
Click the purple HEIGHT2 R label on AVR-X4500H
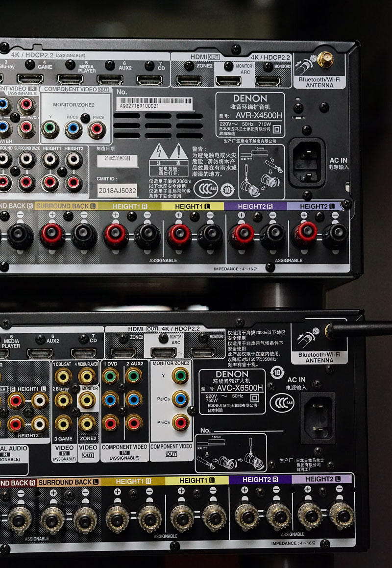[255, 206]
